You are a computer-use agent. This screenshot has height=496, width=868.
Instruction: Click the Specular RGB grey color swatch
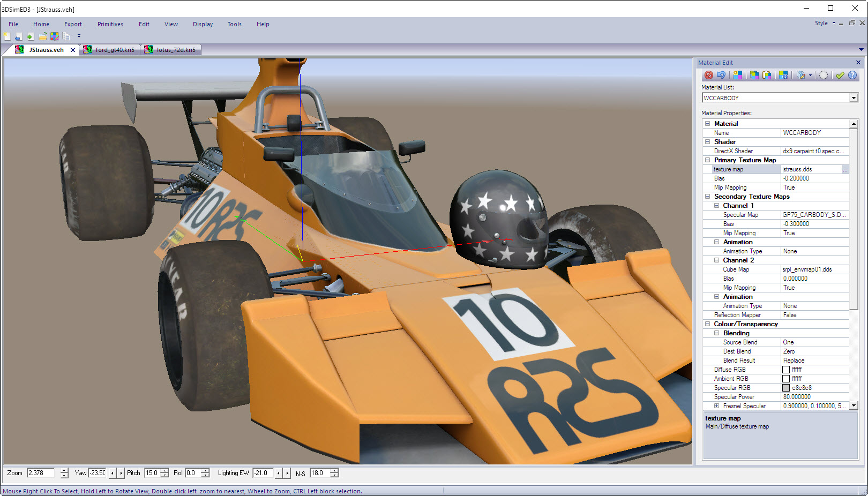(786, 388)
